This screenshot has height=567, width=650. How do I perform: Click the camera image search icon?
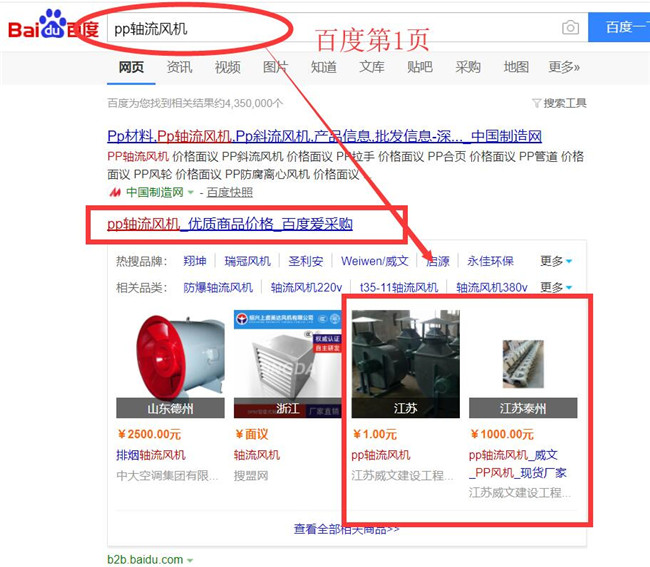[x=570, y=28]
